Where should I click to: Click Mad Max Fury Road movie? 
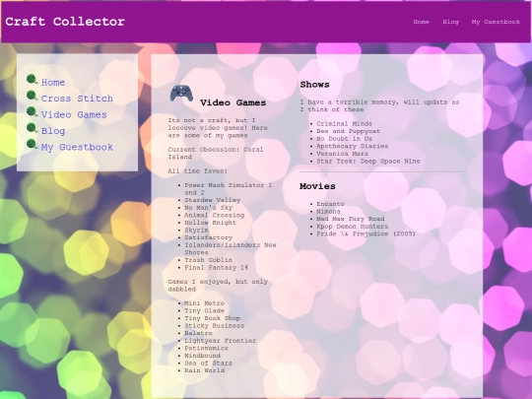(351, 219)
